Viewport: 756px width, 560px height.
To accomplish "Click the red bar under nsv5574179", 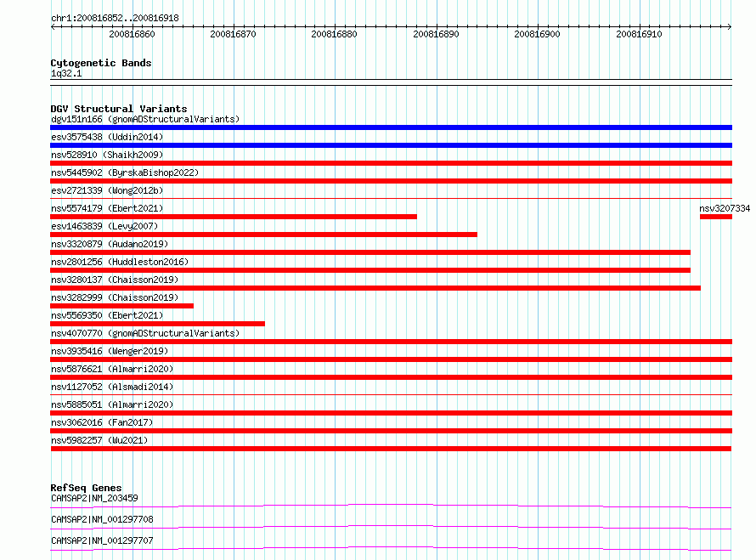I will point(234,217).
